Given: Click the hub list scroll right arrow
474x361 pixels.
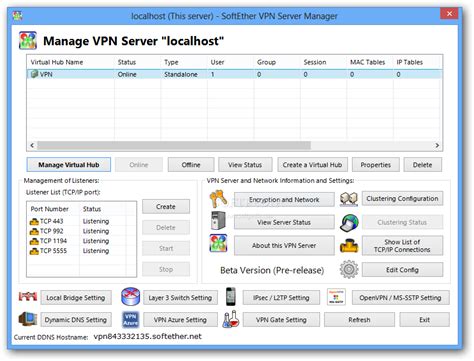Looking at the screenshot, I should (x=437, y=145).
